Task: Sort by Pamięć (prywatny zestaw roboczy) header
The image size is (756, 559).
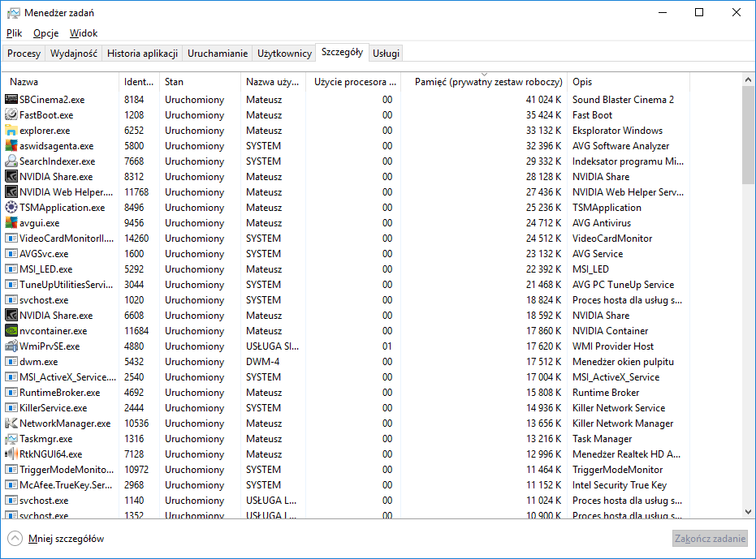Action: (485, 82)
